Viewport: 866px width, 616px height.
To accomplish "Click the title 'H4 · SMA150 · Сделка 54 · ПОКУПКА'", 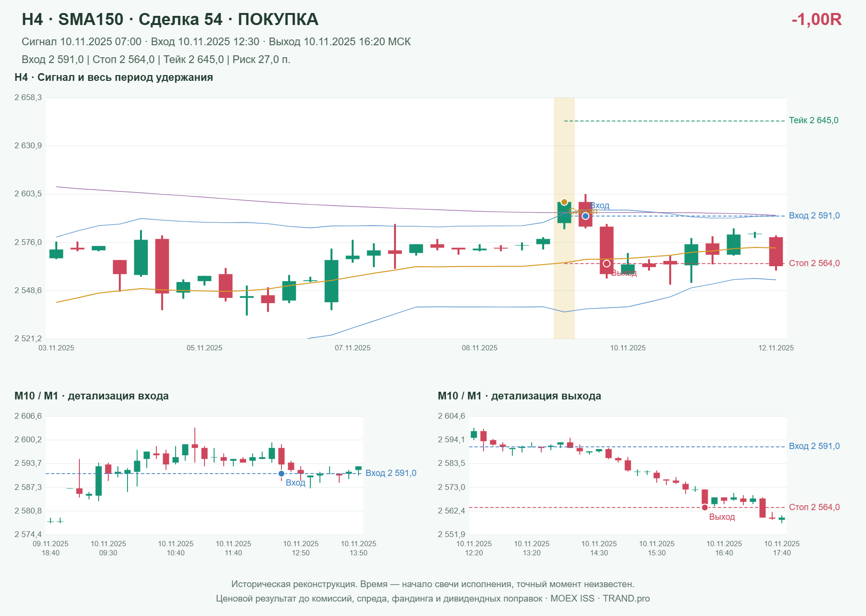I will pos(170,19).
